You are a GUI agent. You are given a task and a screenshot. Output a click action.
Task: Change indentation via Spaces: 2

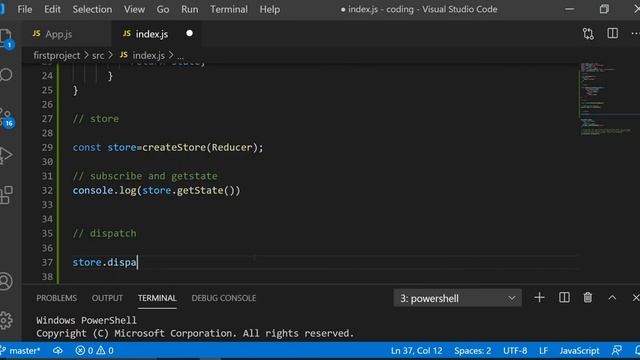[x=472, y=351]
